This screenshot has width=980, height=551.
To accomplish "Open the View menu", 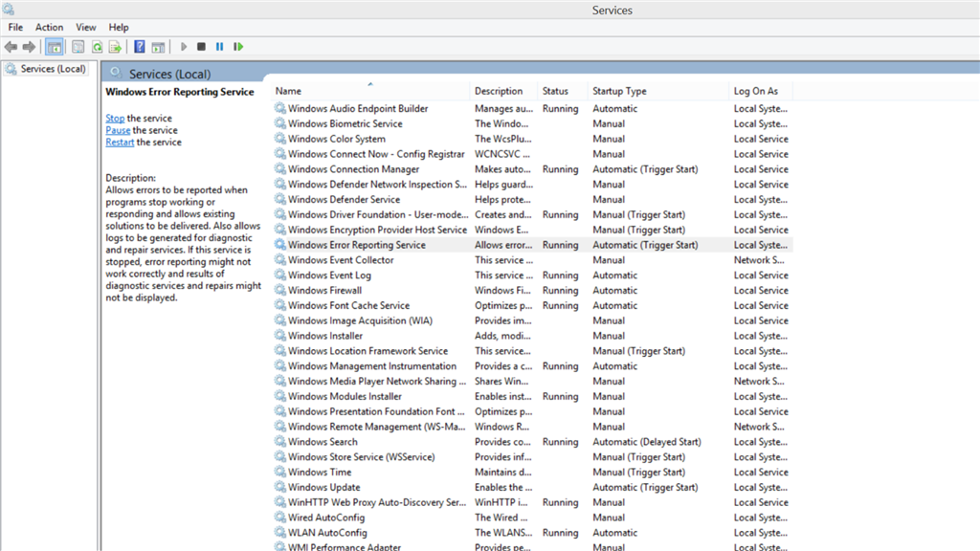I will click(85, 28).
